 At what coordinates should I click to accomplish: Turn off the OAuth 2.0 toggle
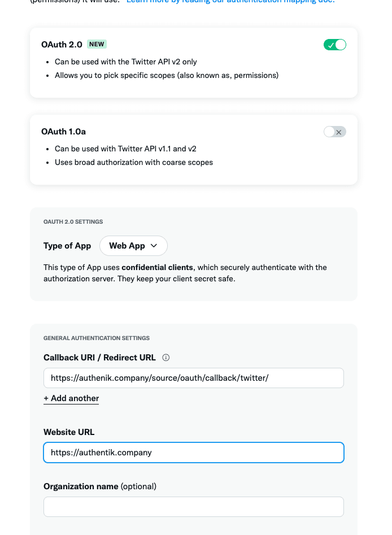pos(335,45)
